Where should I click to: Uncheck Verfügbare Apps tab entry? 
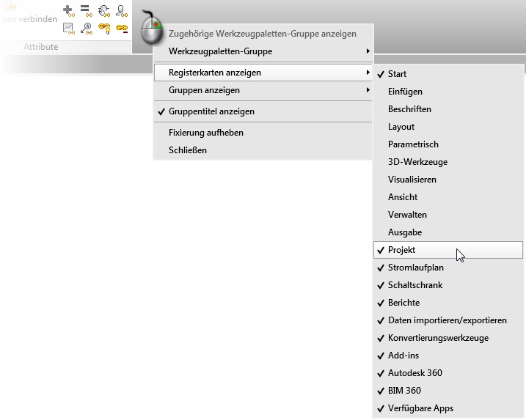coord(448,408)
